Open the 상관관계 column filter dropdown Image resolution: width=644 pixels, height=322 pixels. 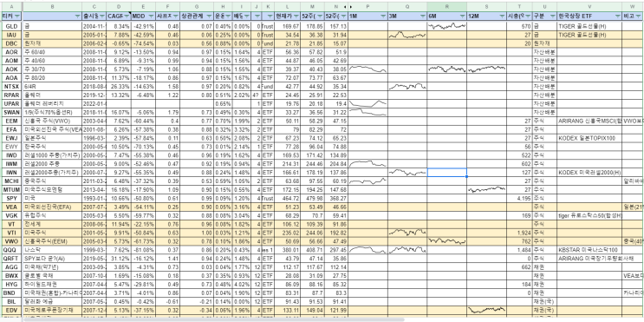209,16
